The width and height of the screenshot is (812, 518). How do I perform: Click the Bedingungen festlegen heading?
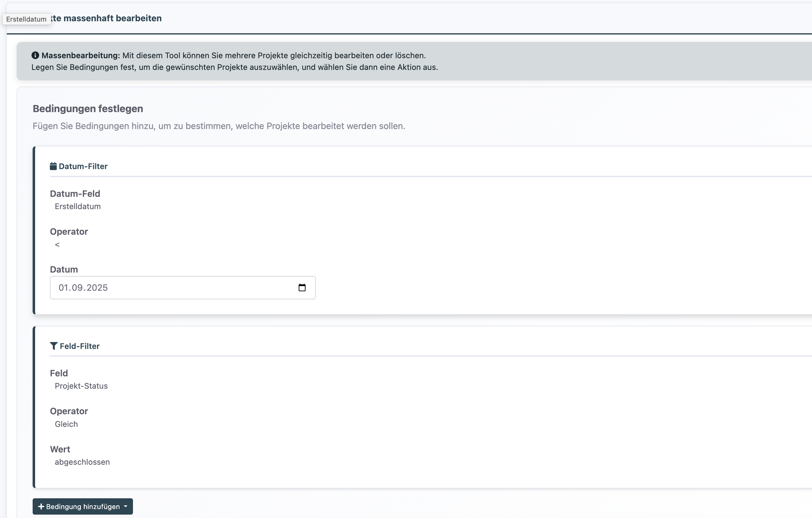[88, 109]
